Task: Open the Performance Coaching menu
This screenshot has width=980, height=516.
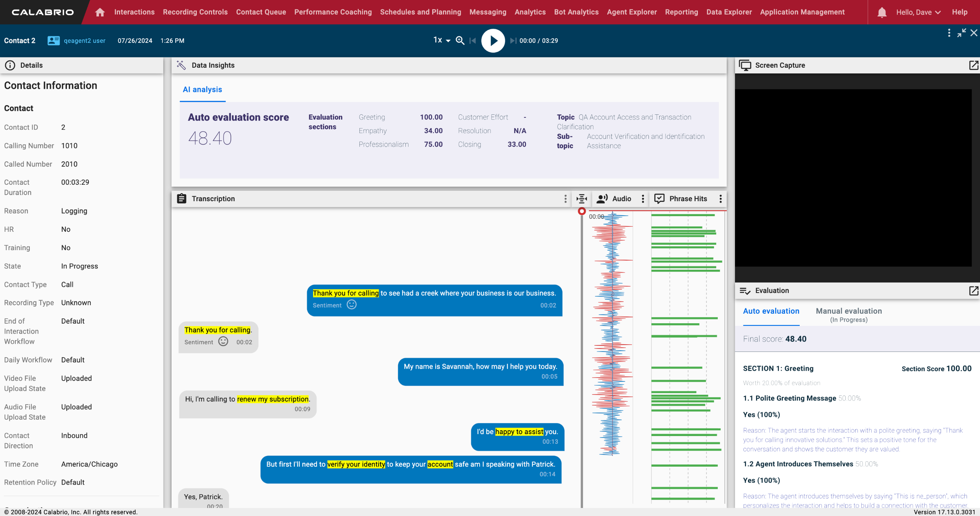Action: 333,12
